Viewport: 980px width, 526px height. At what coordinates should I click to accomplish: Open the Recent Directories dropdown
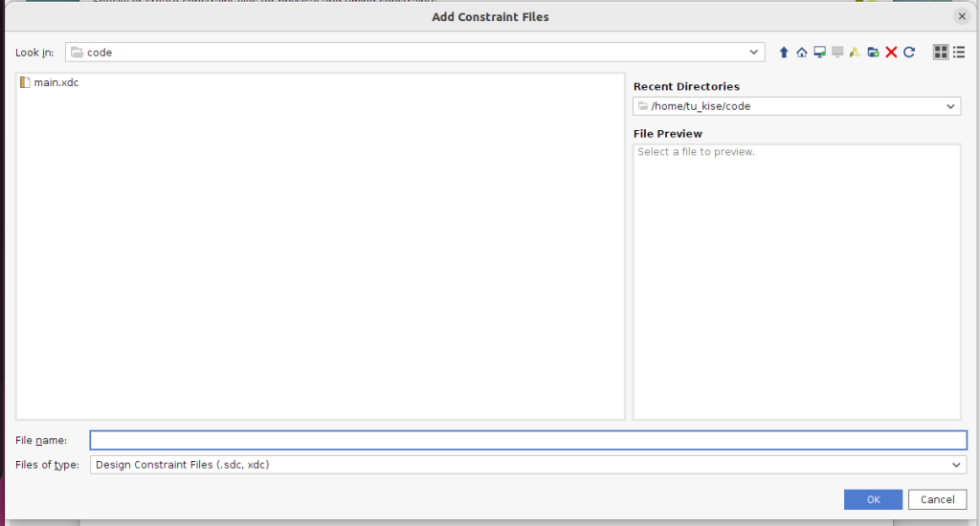(950, 106)
